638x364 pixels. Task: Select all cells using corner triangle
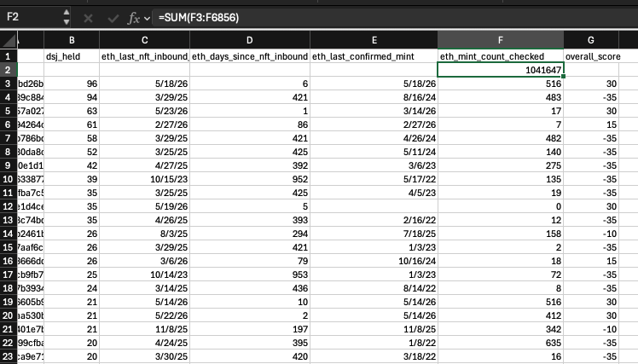pos(9,40)
